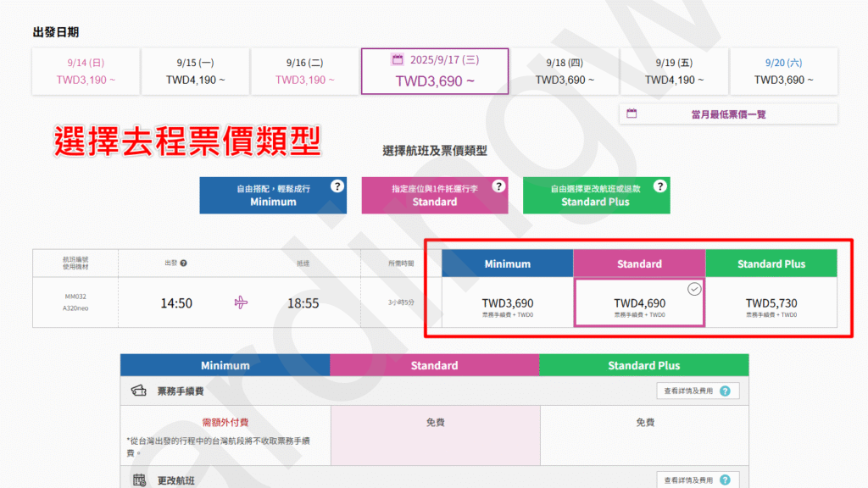Click the 出發日期 heading
This screenshot has width=868, height=488.
pyautogui.click(x=56, y=32)
